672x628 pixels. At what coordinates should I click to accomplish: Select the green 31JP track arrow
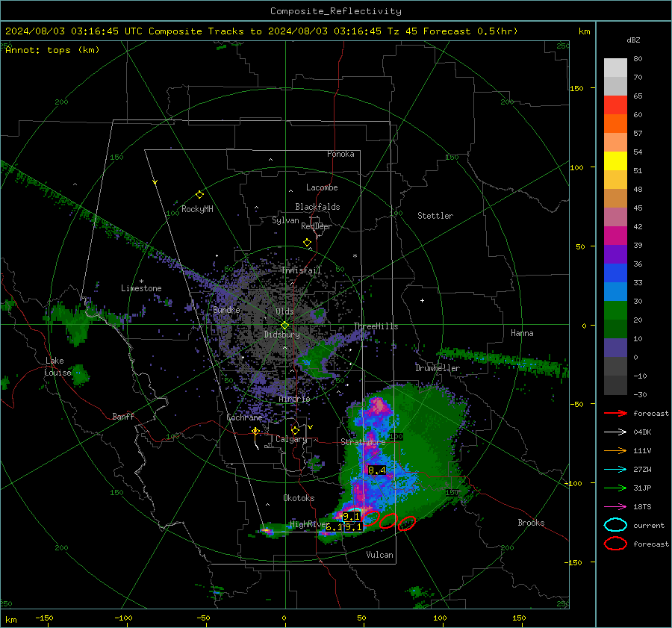615,488
